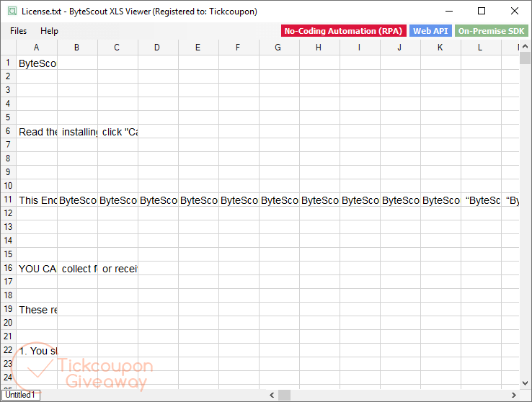
Task: Open the Help menu
Action: coord(49,31)
